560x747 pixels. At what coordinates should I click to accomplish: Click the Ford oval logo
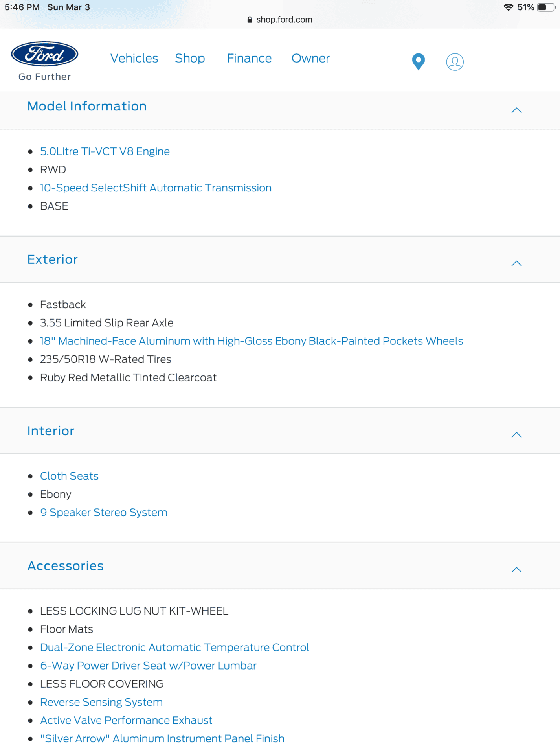pos(44,54)
